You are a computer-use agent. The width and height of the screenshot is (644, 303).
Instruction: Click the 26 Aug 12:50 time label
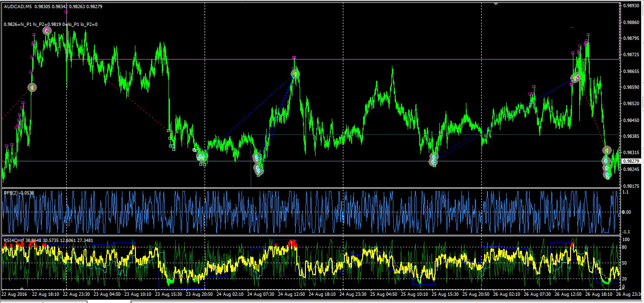[x=569, y=294]
